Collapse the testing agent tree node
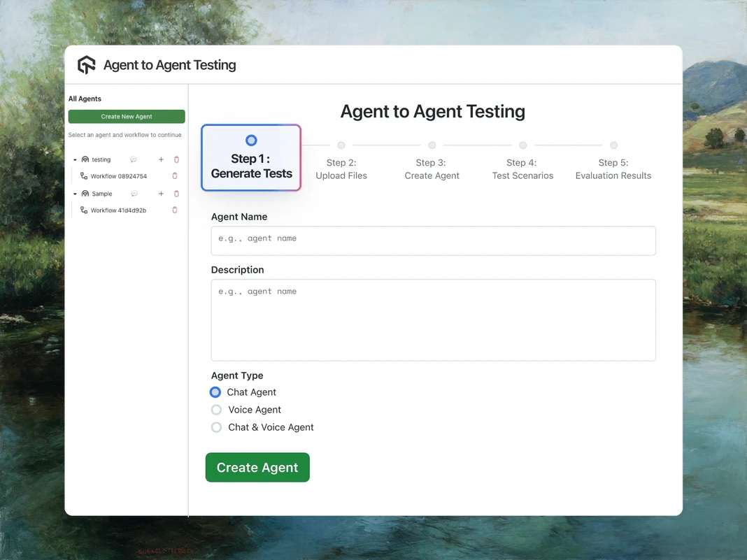This screenshot has width=747, height=560. pos(75,159)
